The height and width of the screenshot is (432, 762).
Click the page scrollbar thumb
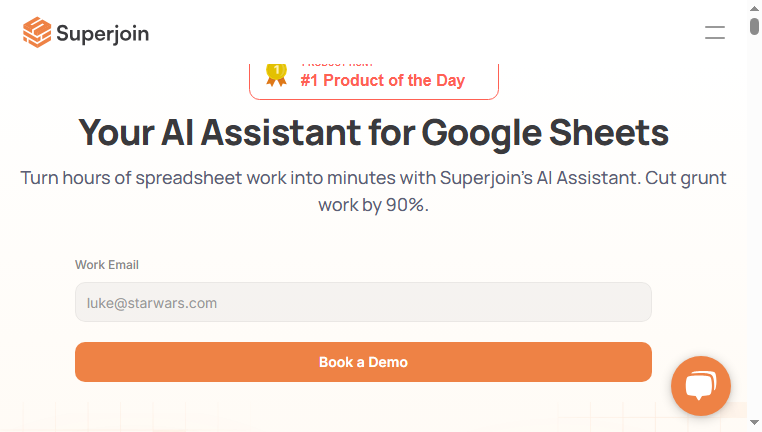754,26
